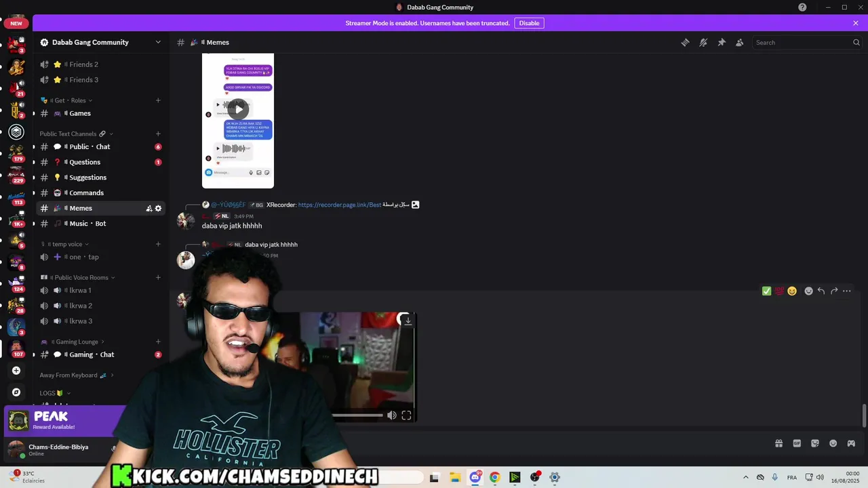
Task: Open Add Reaction emoji picker
Action: pyautogui.click(x=808, y=291)
